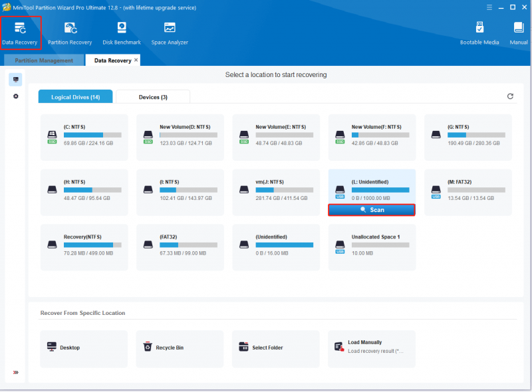The height and width of the screenshot is (392, 532).
Task: Refresh the drive list
Action: [510, 96]
